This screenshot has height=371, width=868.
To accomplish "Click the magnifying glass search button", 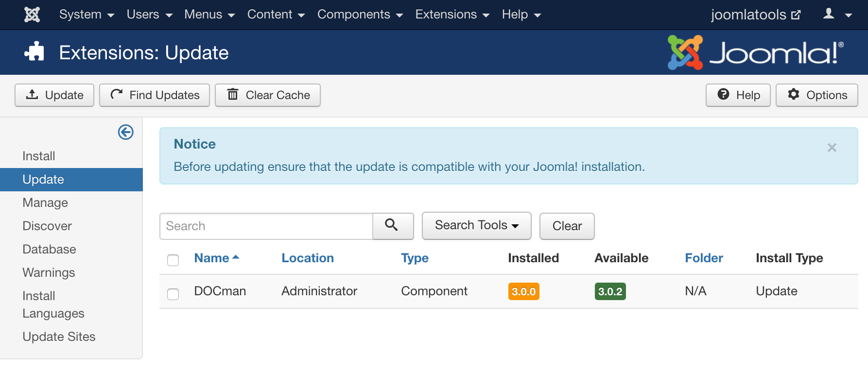I will [x=392, y=226].
